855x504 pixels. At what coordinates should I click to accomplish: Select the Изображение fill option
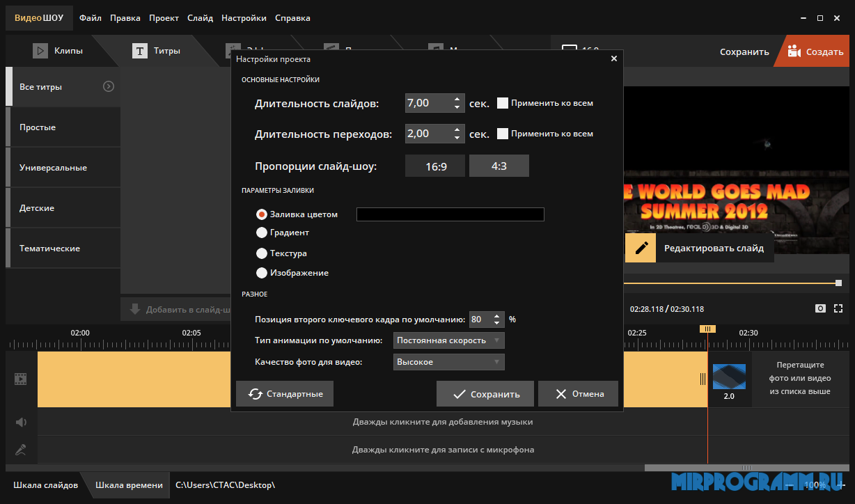[262, 273]
